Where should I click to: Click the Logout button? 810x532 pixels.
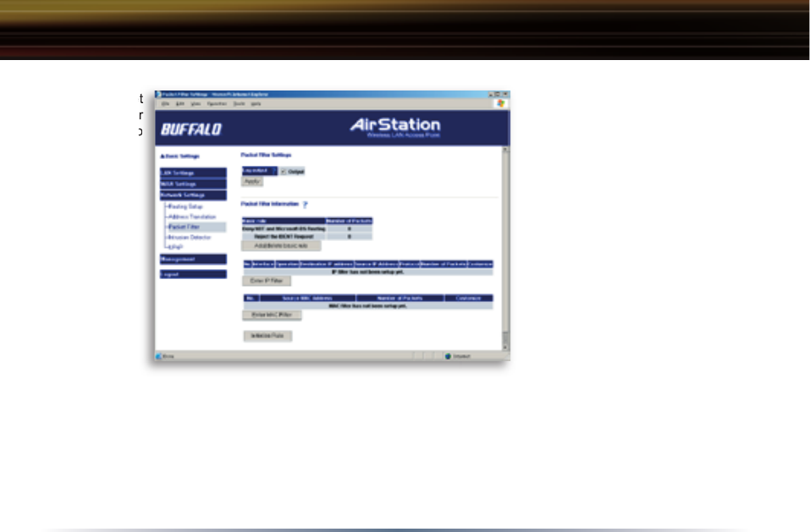click(x=193, y=274)
